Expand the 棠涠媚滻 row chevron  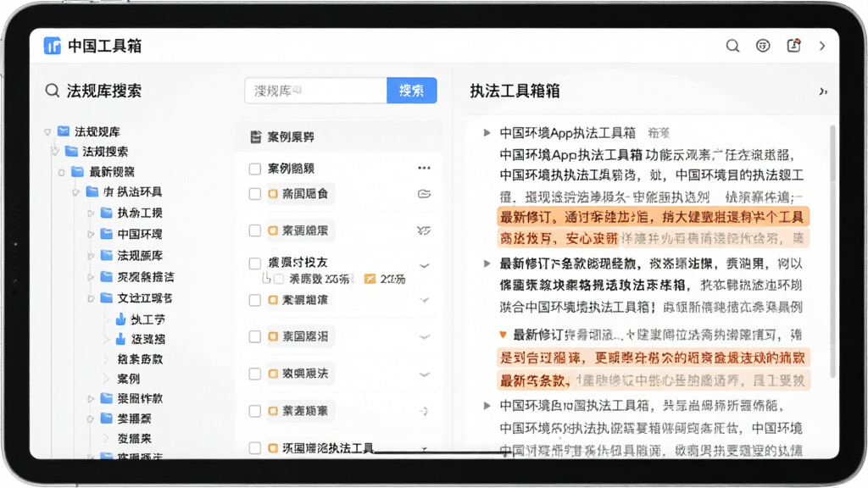pyautogui.click(x=425, y=301)
